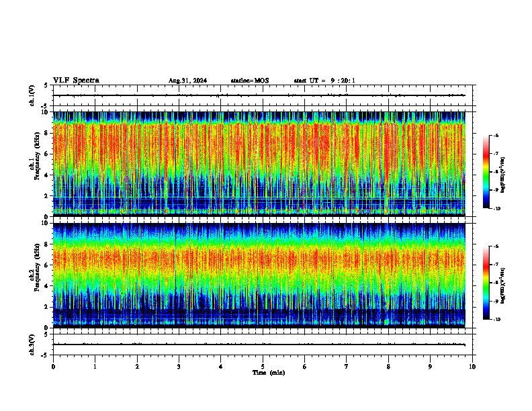Screen dimensions: 532x411
Task: Click the "6" kHz tick on ch.2 frequency axis
Action: [x=47, y=265]
